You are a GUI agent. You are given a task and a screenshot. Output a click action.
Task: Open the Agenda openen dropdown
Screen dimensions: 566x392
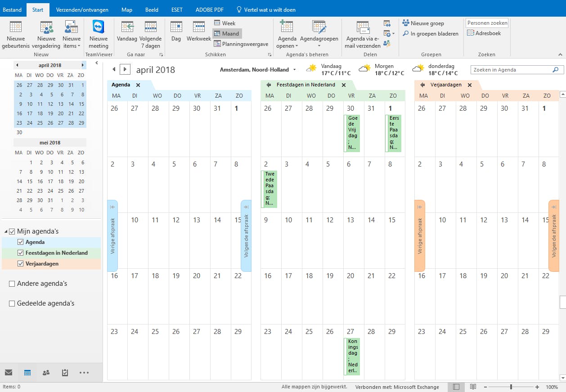pyautogui.click(x=287, y=35)
